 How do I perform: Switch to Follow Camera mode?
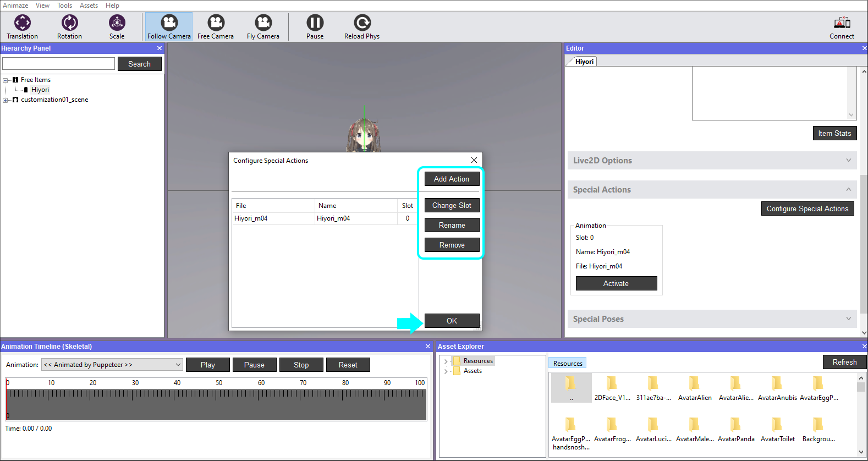click(x=169, y=26)
